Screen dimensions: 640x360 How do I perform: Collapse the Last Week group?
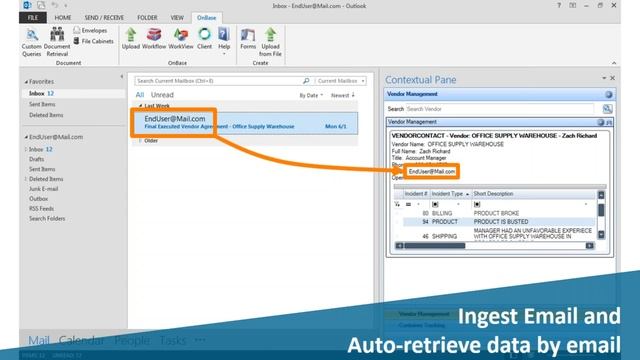click(x=140, y=106)
